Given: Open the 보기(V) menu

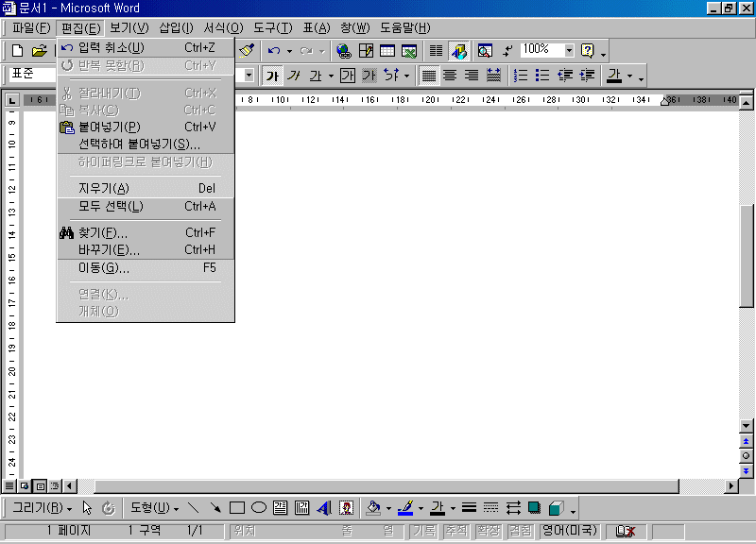Looking at the screenshot, I should click(129, 28).
